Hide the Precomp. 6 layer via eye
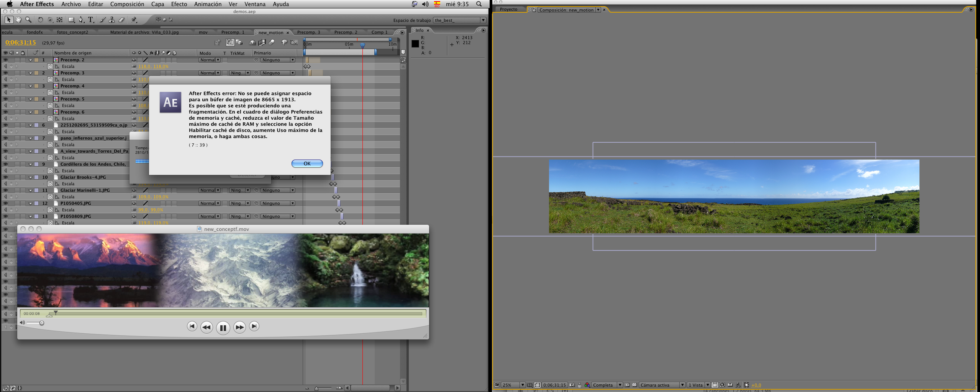Viewport: 980px width, 392px height. pos(5,112)
